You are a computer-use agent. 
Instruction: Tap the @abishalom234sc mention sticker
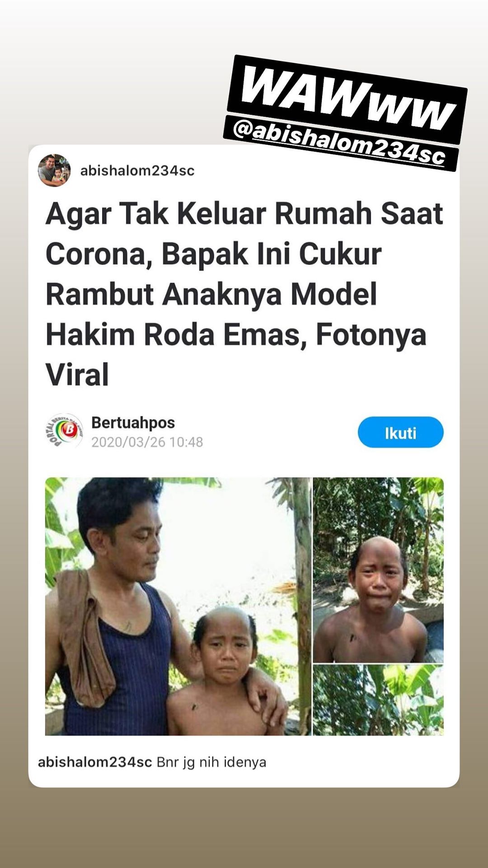pyautogui.click(x=341, y=143)
